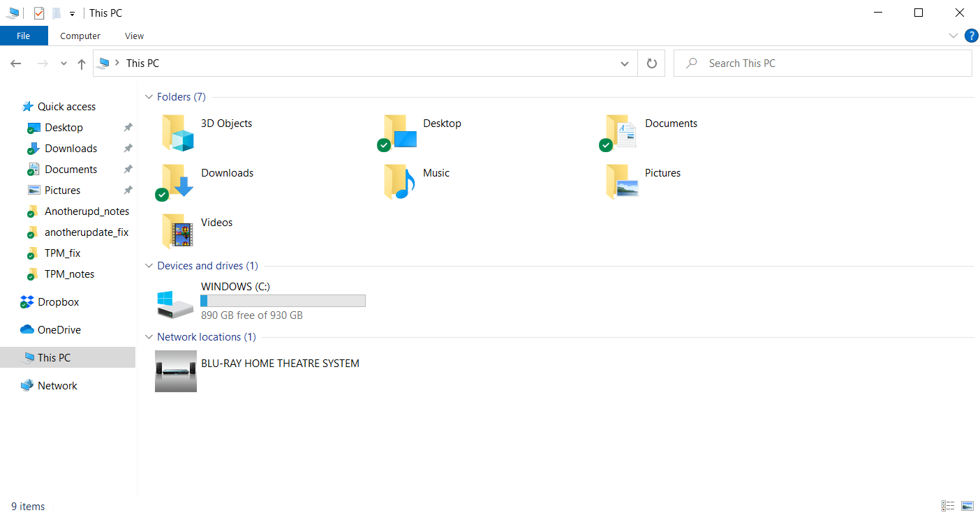
Task: Unpin Documents using its pin icon
Action: point(128,170)
